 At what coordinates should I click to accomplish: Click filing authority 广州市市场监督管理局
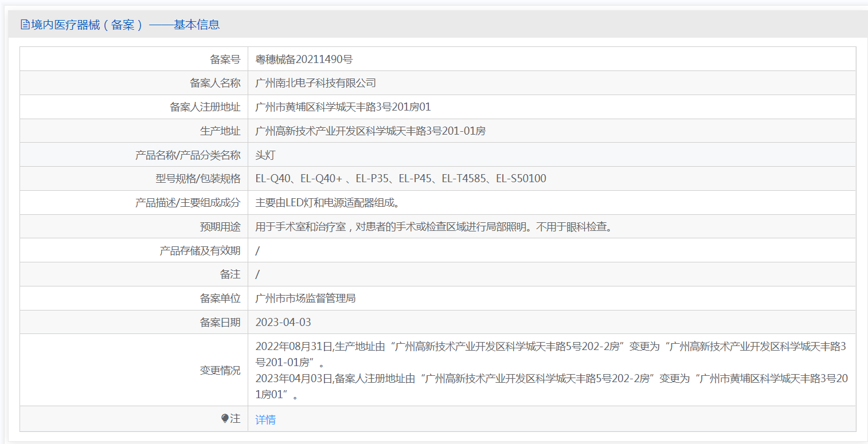click(306, 298)
